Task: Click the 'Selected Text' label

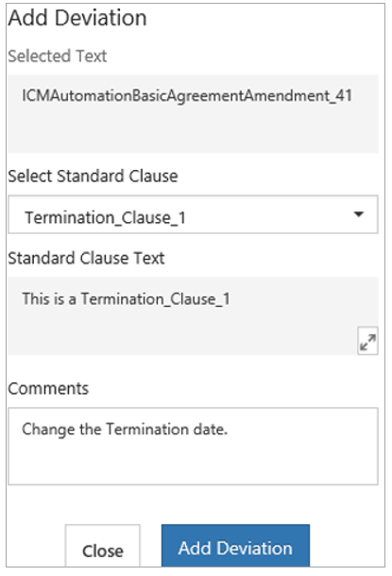Action: [58, 57]
